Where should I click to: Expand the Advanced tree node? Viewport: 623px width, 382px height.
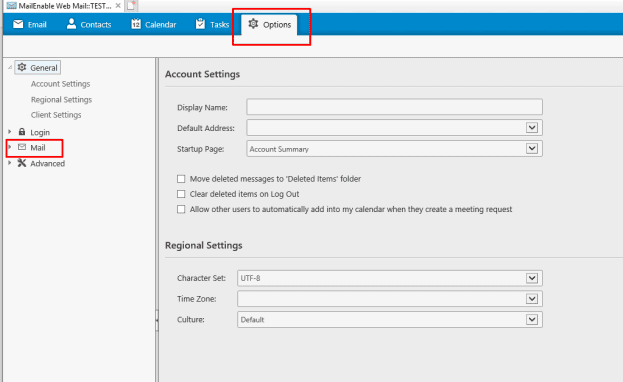(x=10, y=163)
